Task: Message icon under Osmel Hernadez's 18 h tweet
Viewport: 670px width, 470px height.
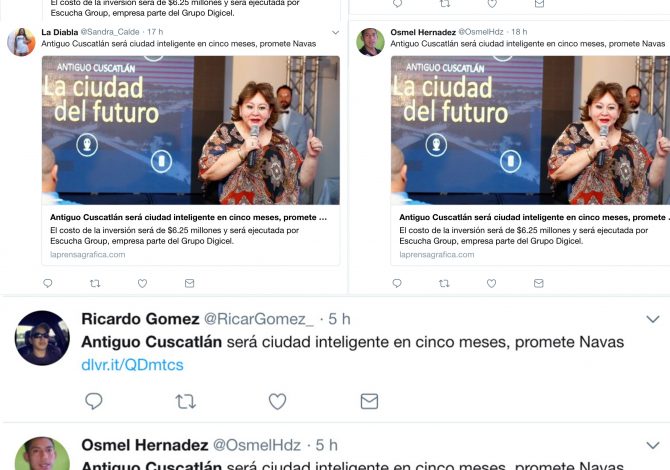Action: coord(538,283)
